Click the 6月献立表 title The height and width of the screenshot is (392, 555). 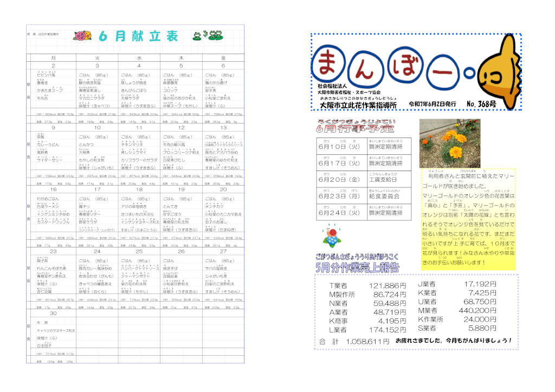coord(139,36)
